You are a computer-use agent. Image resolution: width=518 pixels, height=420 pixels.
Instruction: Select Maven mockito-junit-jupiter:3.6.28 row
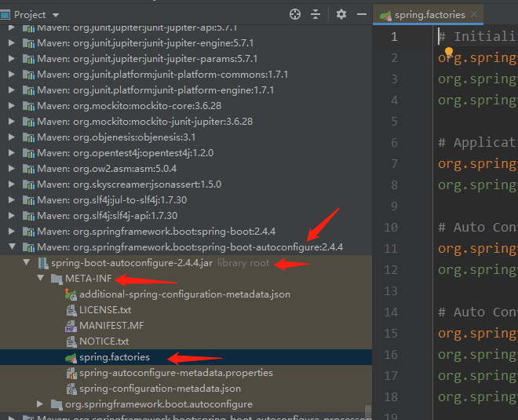coord(186,121)
